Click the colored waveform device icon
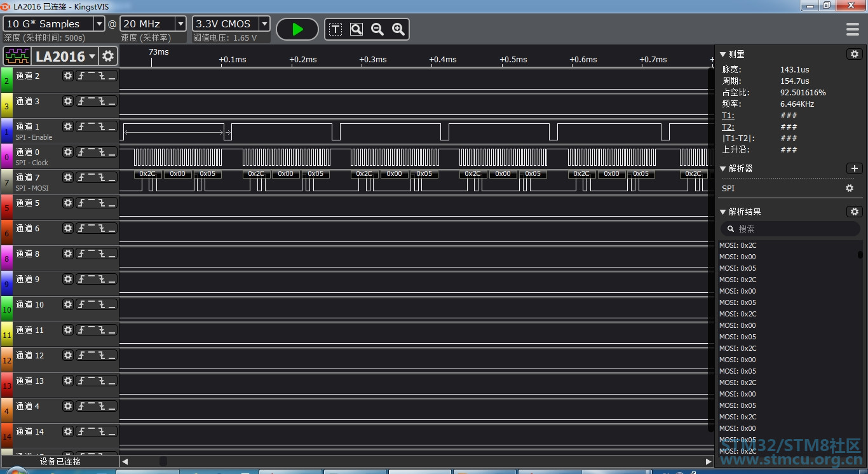868x474 pixels. pos(17,56)
